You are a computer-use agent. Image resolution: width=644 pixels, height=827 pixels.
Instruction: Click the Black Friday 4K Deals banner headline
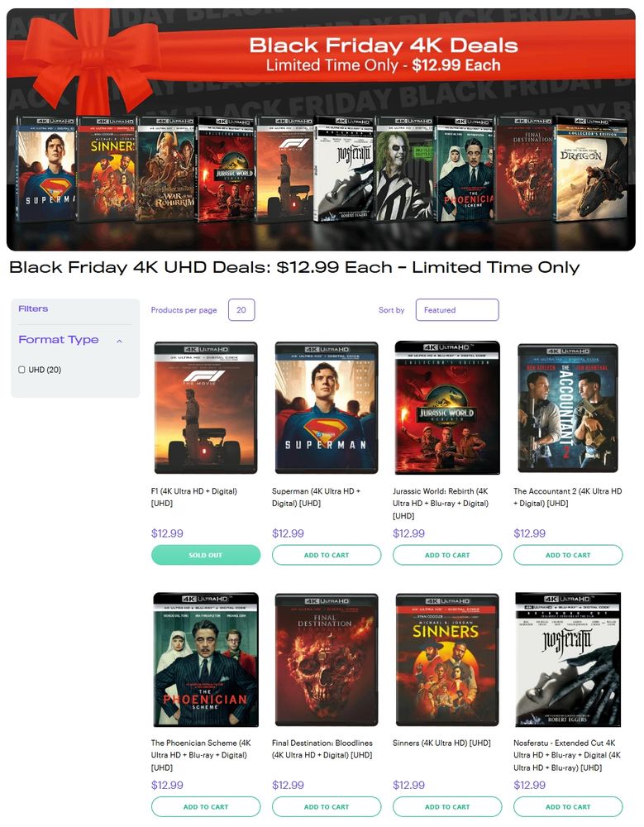384,45
